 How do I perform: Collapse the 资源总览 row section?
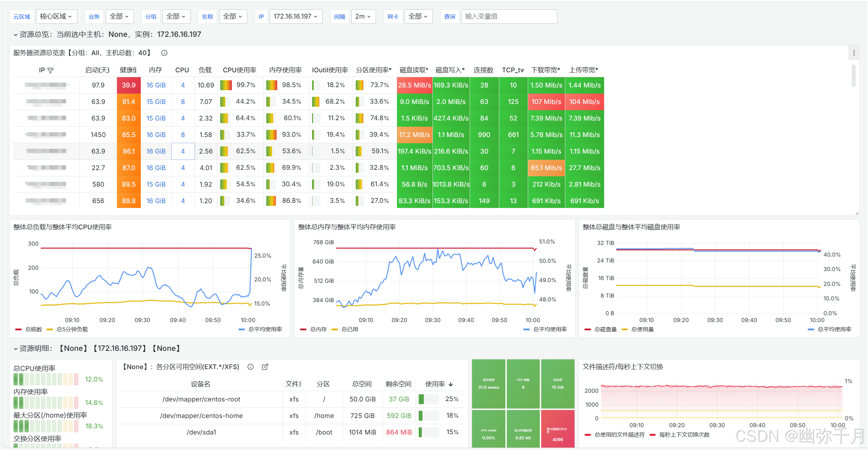coord(15,34)
